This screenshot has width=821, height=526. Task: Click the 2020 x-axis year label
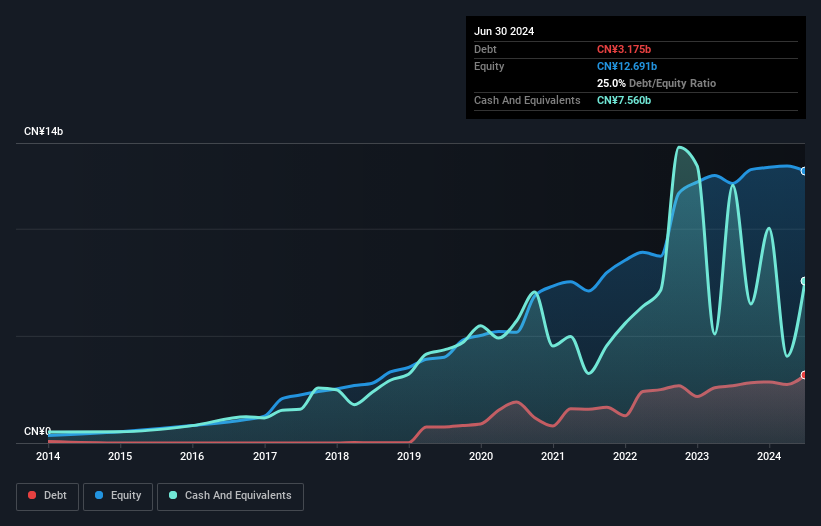tap(481, 456)
